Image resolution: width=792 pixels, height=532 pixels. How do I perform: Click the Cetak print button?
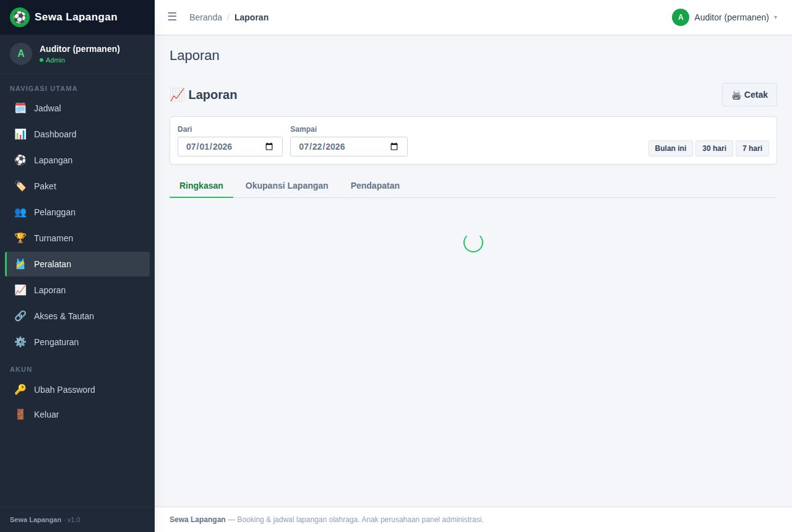click(749, 95)
